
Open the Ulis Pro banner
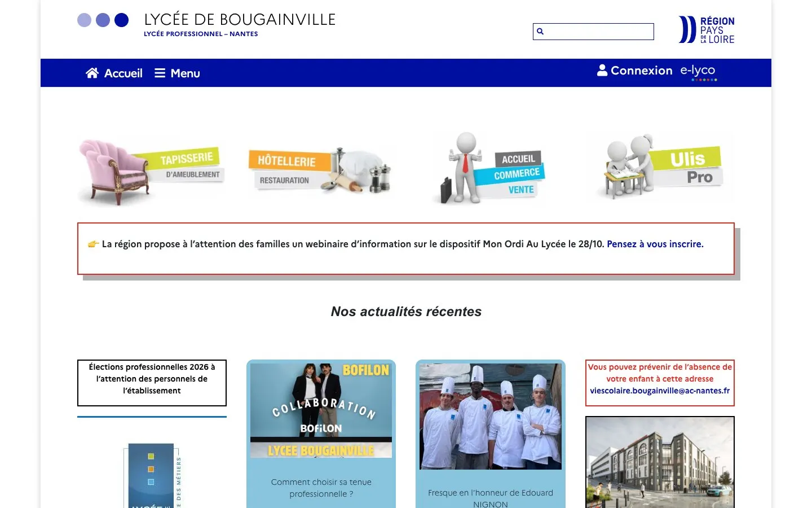point(660,167)
